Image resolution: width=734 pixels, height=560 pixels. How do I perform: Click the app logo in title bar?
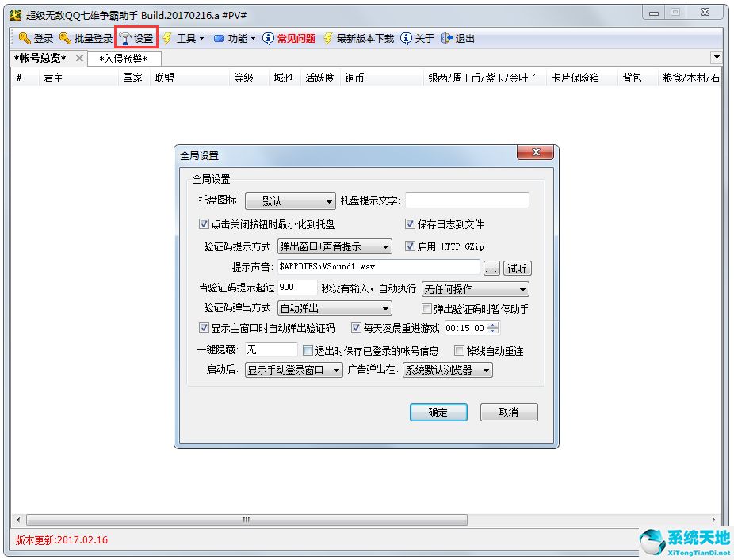pos(15,15)
